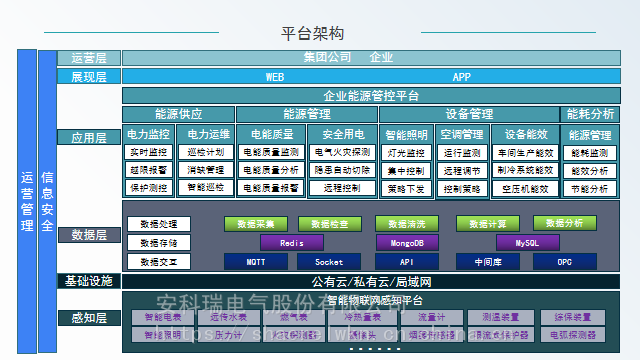This screenshot has height=360, width=640.
Task: Select the 能源管理 section header
Action: tap(307, 114)
